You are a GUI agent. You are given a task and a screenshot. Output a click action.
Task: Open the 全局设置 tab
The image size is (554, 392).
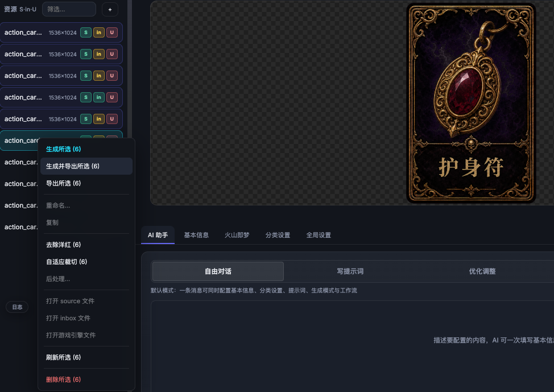click(319, 235)
